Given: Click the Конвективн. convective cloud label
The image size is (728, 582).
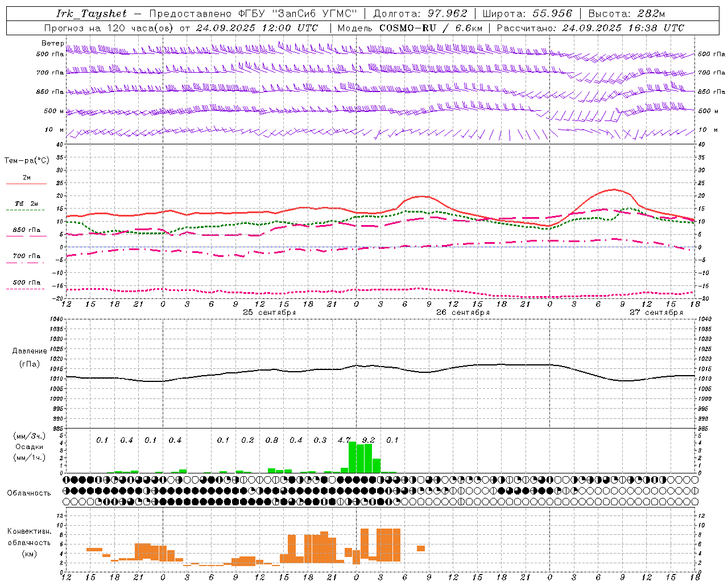Looking at the screenshot, I should [29, 531].
